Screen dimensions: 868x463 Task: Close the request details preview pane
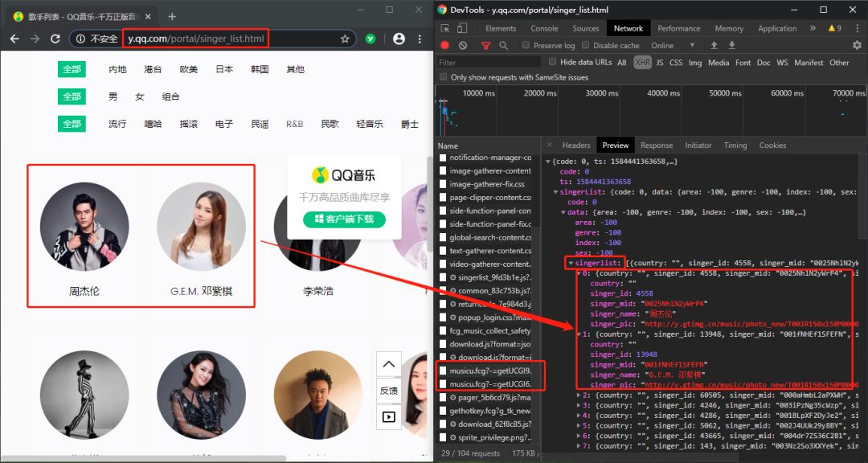549,145
